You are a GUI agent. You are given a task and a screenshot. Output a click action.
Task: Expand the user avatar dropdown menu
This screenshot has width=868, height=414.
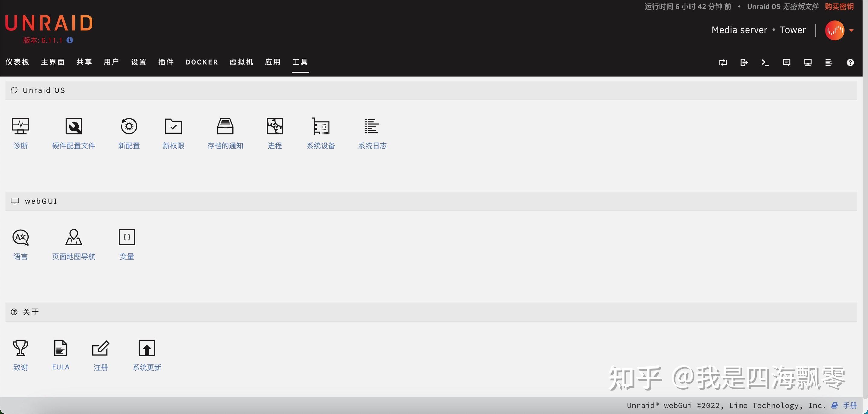[851, 30]
